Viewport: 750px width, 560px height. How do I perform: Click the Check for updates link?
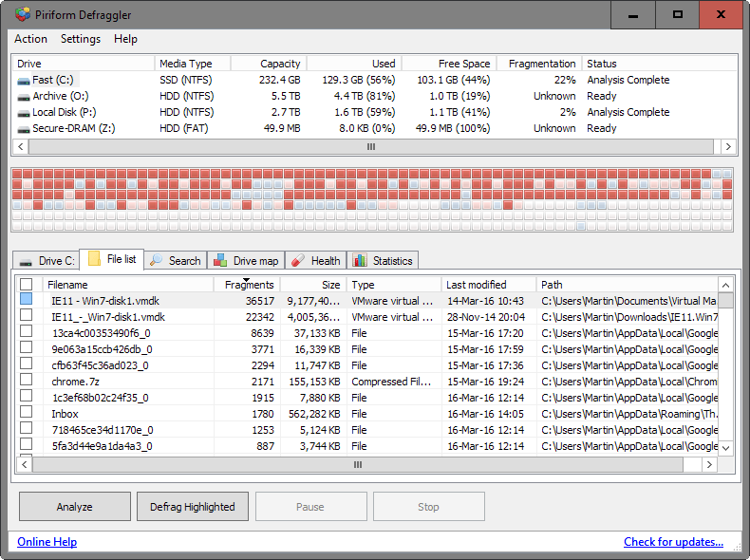pos(673,542)
